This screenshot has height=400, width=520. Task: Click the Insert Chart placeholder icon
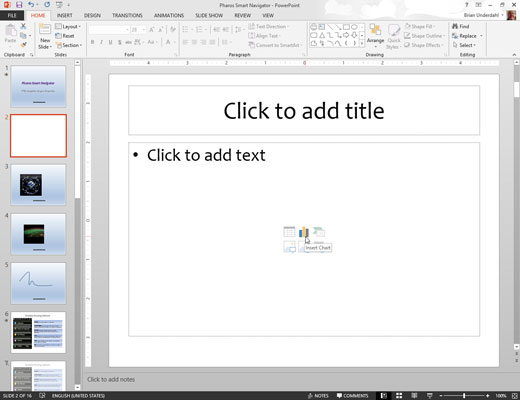pyautogui.click(x=304, y=232)
